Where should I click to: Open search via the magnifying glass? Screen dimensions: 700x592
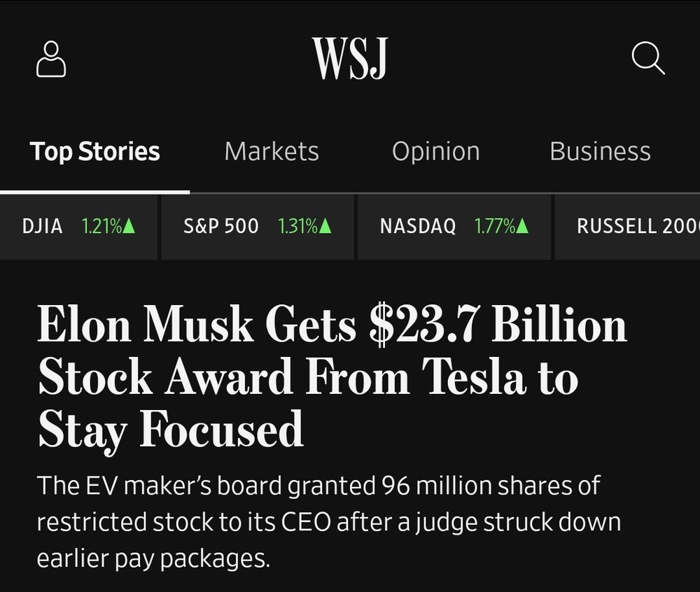pos(648,59)
